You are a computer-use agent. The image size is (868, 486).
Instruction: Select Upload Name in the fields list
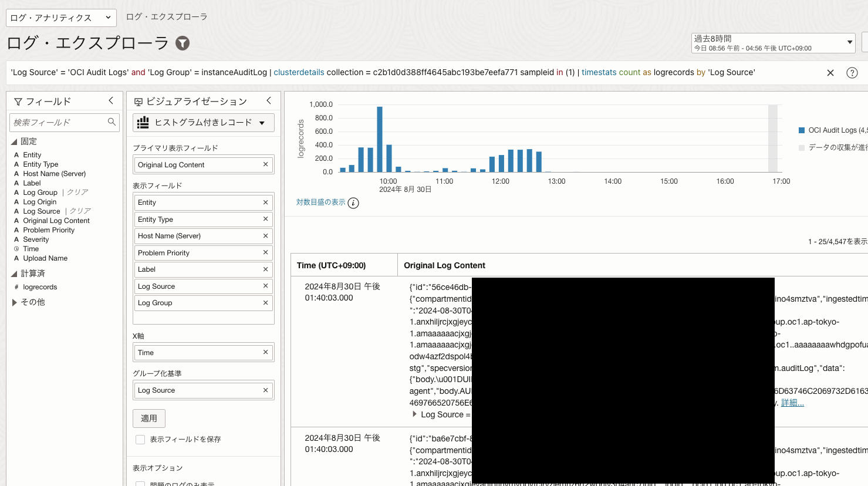click(x=45, y=258)
